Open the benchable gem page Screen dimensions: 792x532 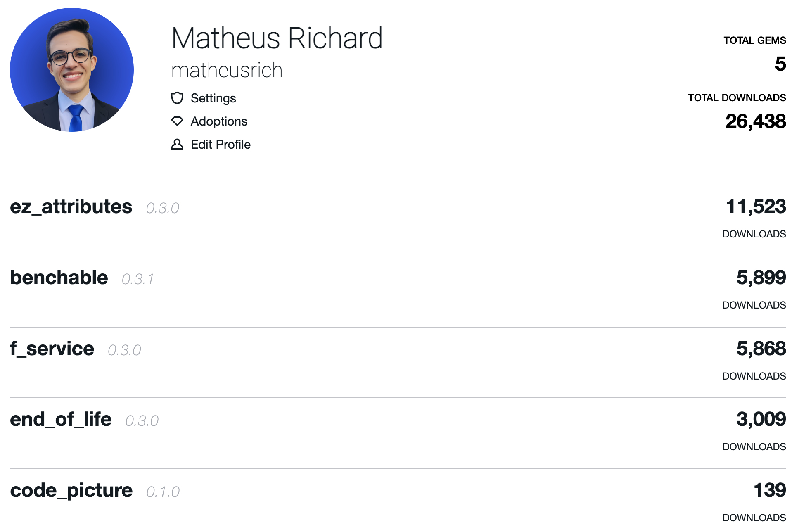pyautogui.click(x=59, y=278)
